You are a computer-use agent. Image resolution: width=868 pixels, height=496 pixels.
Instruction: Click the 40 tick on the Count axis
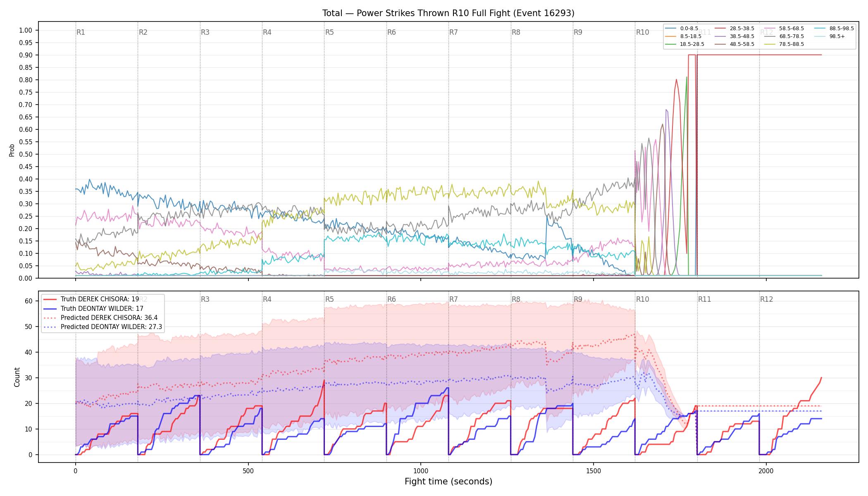29,352
